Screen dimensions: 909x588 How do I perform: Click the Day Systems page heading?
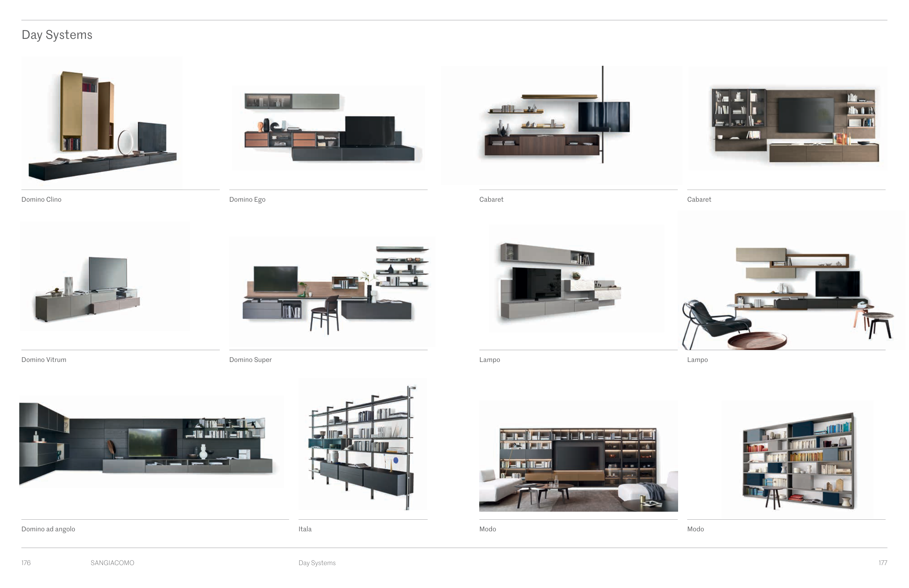point(57,35)
